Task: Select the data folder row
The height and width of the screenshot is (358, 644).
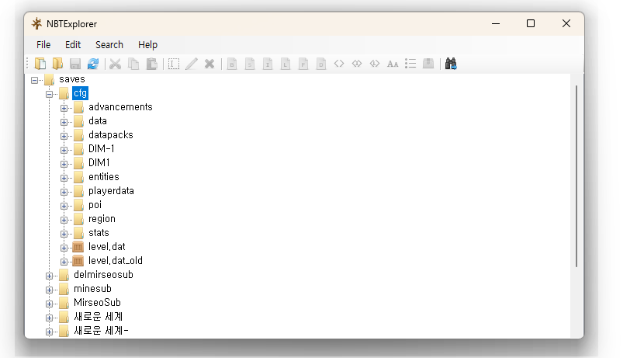Action: (x=98, y=121)
